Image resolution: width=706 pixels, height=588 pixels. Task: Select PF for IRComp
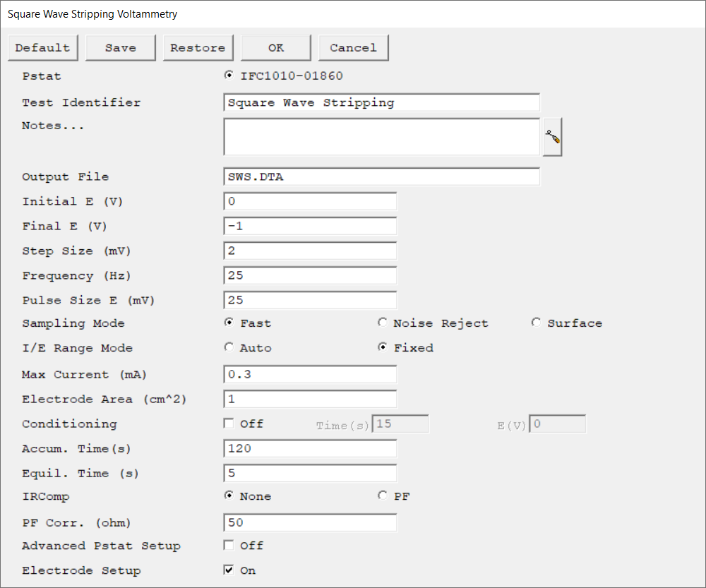point(382,496)
